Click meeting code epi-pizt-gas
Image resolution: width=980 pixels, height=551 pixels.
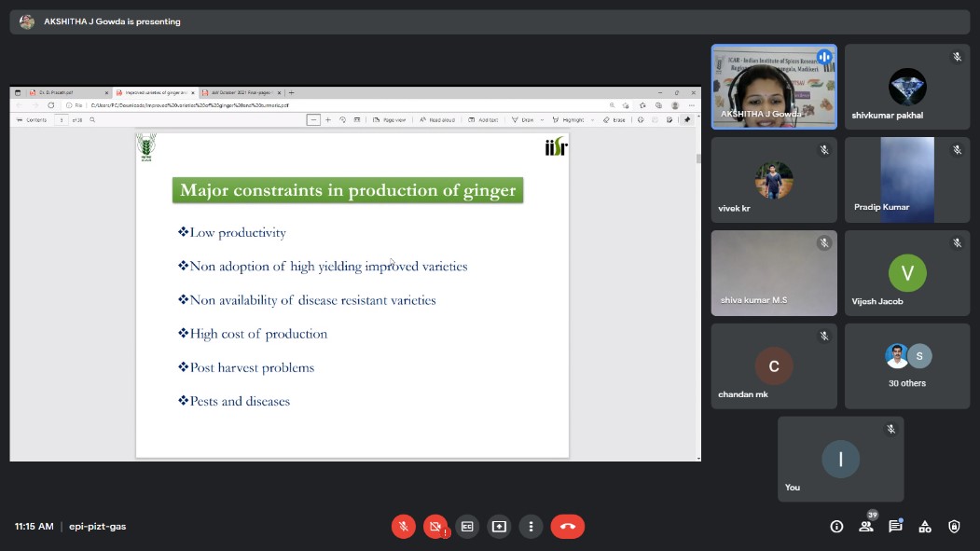pyautogui.click(x=98, y=527)
